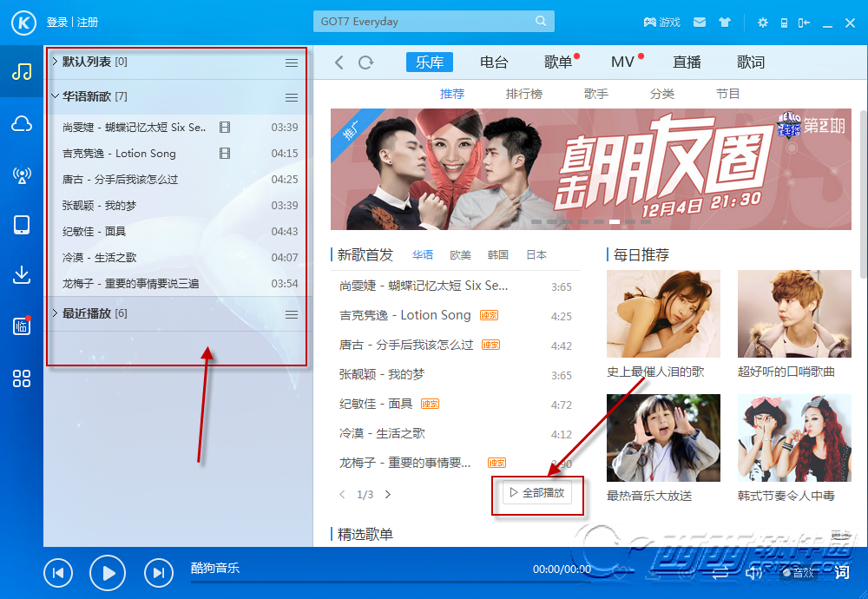Open 最热音乐大放送 thumbnail
Screen dimensions: 868x599
pos(663,438)
